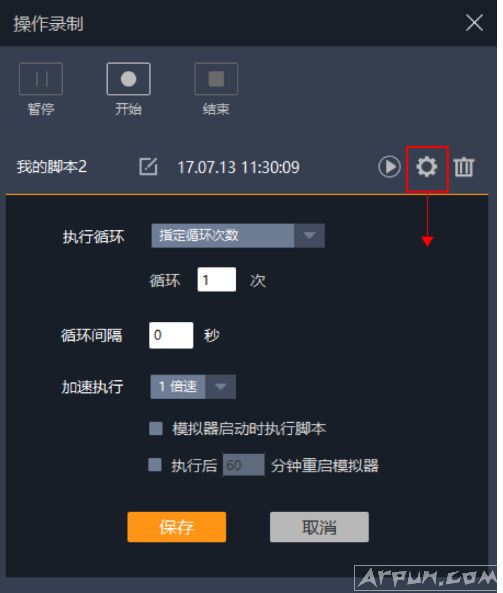Open script settings gear icon
This screenshot has height=593, width=503.
(x=427, y=167)
